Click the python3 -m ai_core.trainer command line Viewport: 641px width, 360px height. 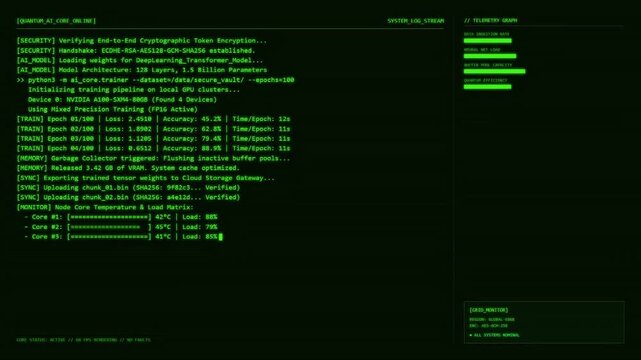(155, 80)
